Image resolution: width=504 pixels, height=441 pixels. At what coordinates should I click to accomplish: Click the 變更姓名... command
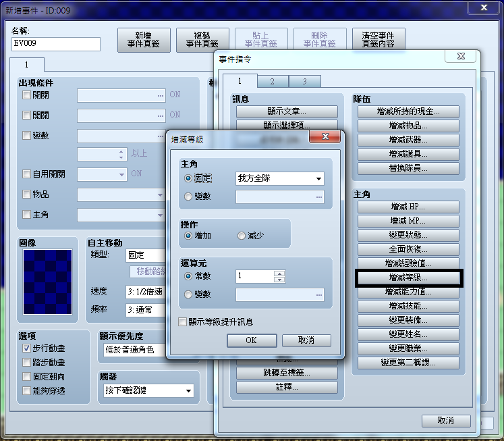[x=408, y=334]
